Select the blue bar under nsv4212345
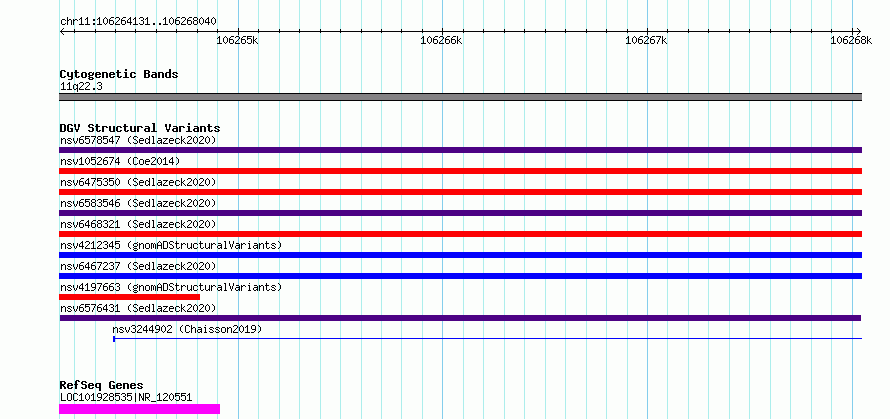Screen dimensions: 890x419 point(460,255)
